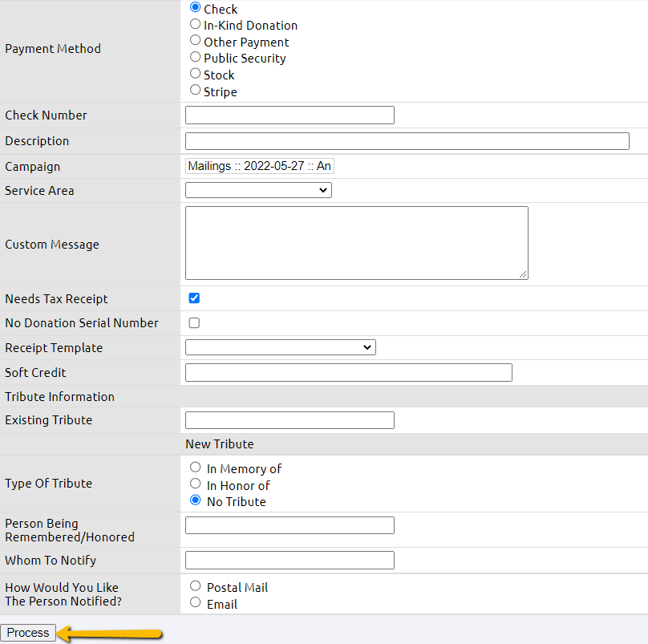The width and height of the screenshot is (648, 644).
Task: Uncheck the Needs Tax Receipt checkbox
Action: tap(193, 298)
